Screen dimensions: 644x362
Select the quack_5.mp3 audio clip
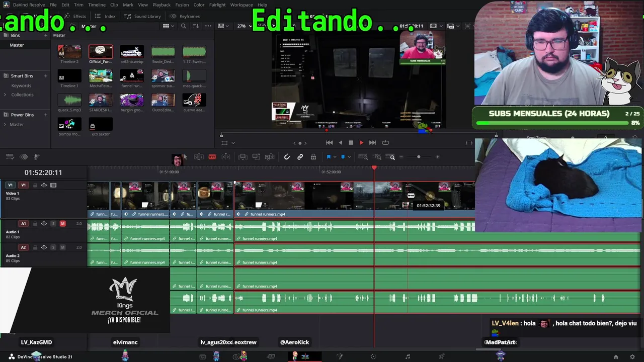(x=69, y=100)
